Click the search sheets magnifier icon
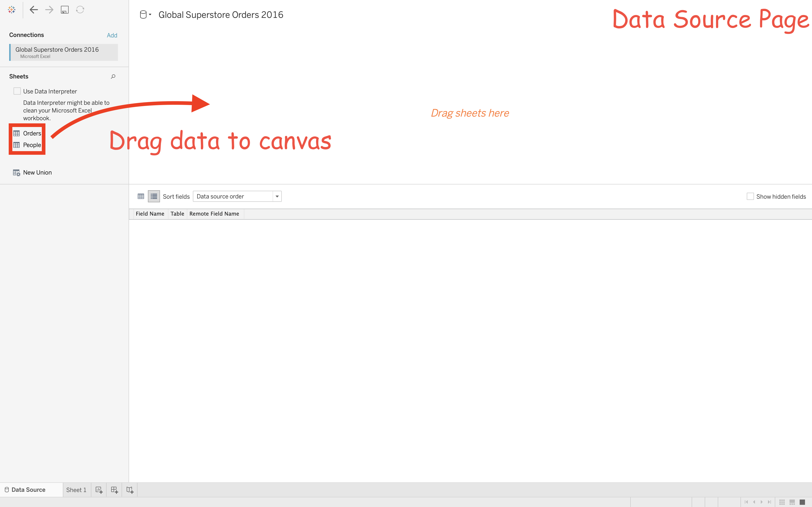Viewport: 812px width, 507px height. 113,77
